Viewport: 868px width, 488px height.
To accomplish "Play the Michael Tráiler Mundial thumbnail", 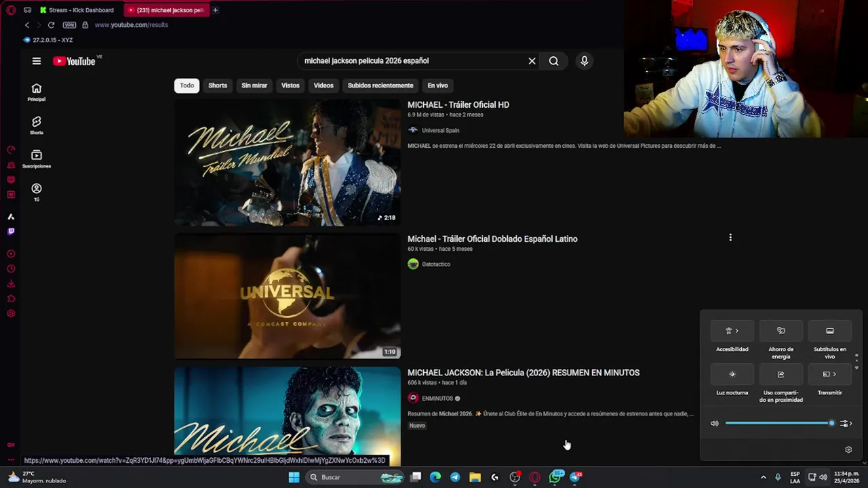I will 288,163.
